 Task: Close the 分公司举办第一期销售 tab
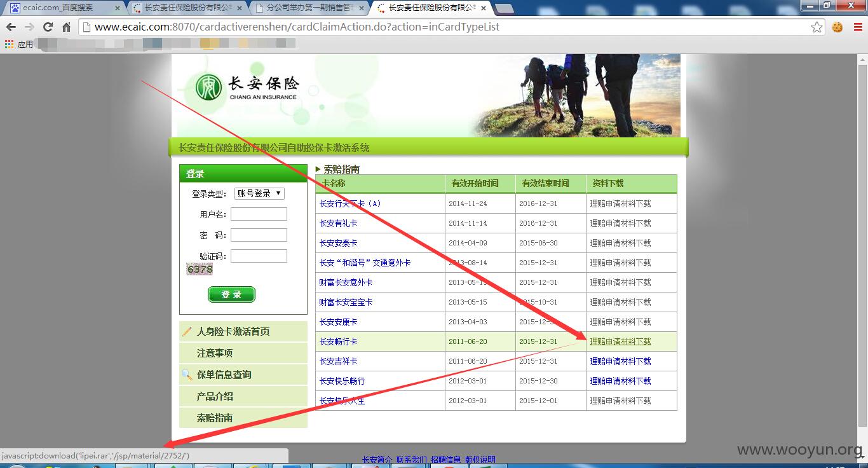tap(361, 8)
